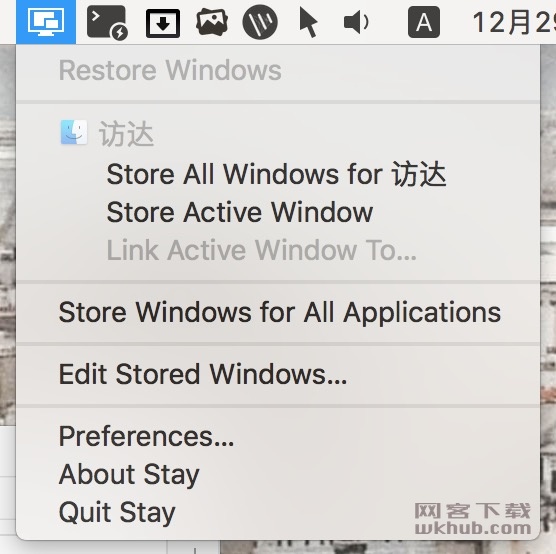Open the input source A icon
556x554 pixels.
point(424,22)
